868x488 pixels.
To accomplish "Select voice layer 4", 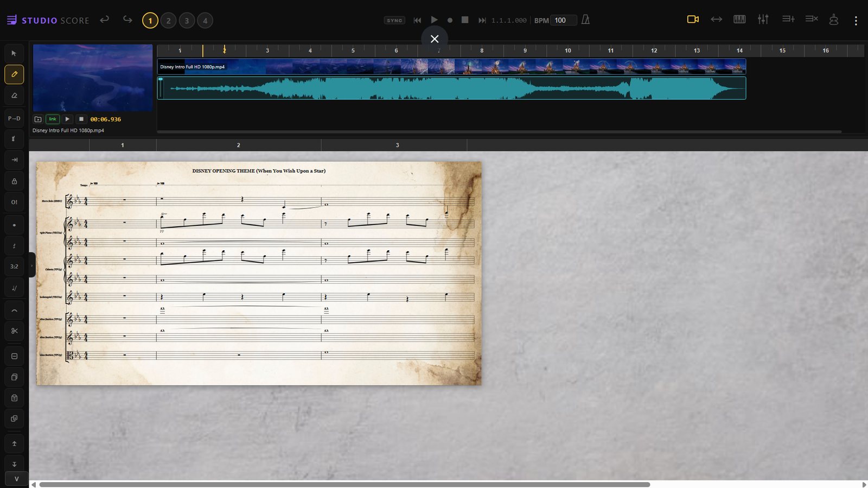I will click(x=205, y=21).
